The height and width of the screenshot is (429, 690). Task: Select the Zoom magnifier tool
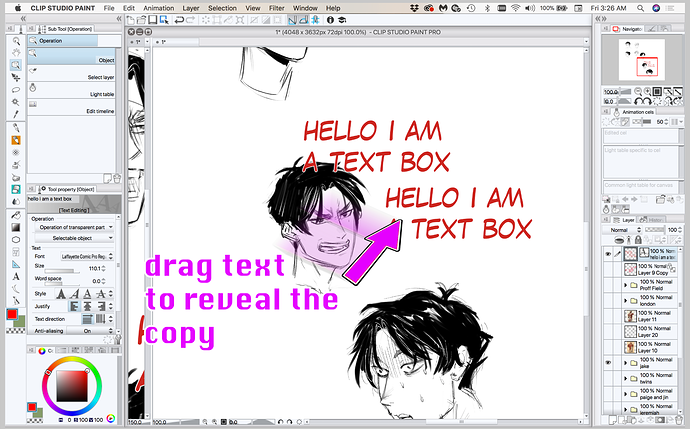(x=16, y=40)
